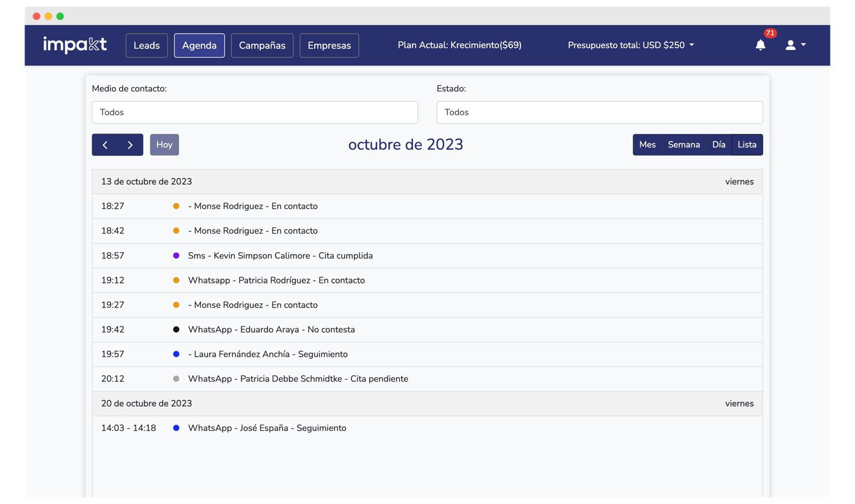The image size is (855, 504).
Task: Open the Campañas section
Action: [x=262, y=45]
